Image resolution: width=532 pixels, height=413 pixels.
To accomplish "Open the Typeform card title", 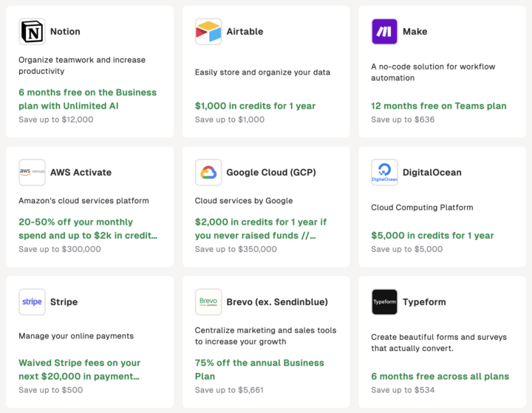I will (424, 302).
